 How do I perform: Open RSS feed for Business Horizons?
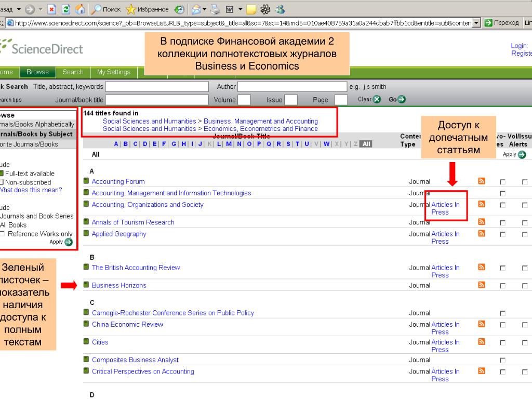tap(482, 285)
